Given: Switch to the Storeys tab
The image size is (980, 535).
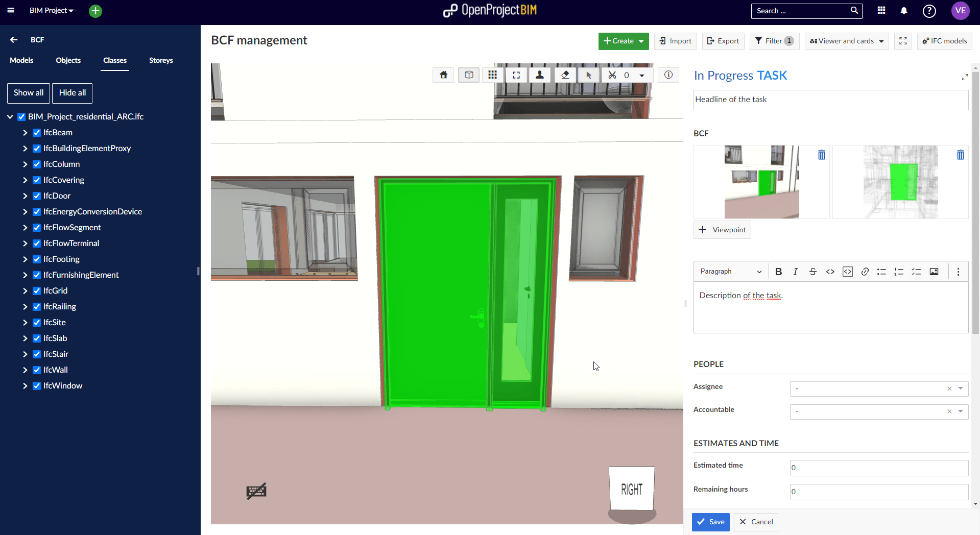Looking at the screenshot, I should 160,60.
